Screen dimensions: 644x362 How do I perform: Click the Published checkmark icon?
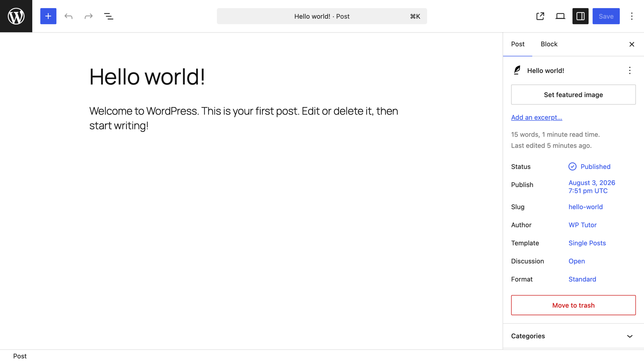tap(572, 167)
